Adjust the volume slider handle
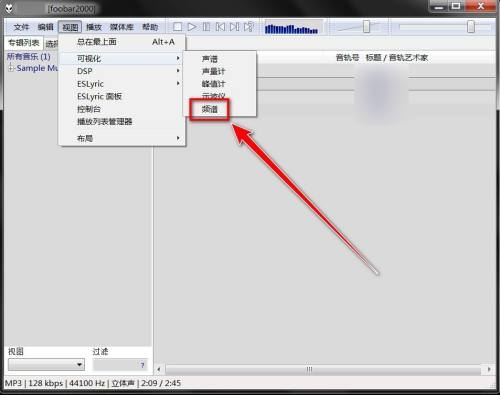The height and width of the screenshot is (395, 500). pos(366,27)
